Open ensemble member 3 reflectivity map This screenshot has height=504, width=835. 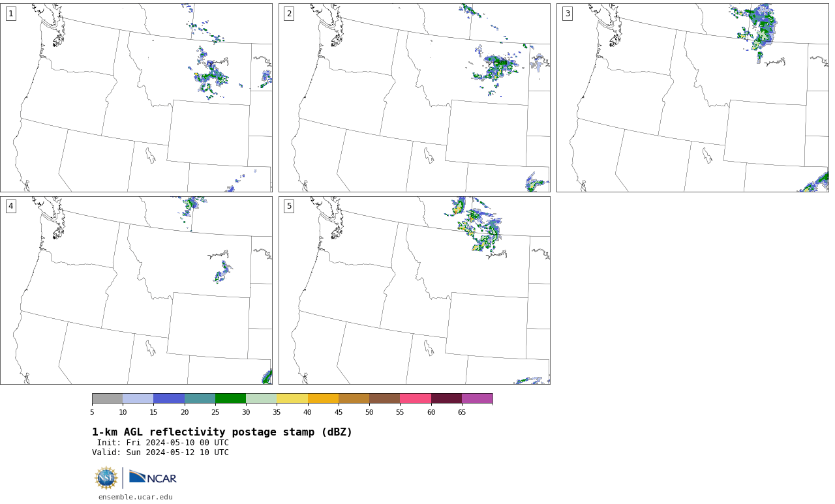click(x=693, y=98)
